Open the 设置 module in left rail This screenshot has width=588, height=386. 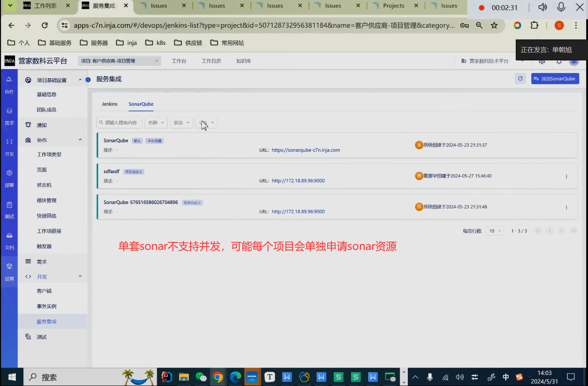pyautogui.click(x=9, y=271)
